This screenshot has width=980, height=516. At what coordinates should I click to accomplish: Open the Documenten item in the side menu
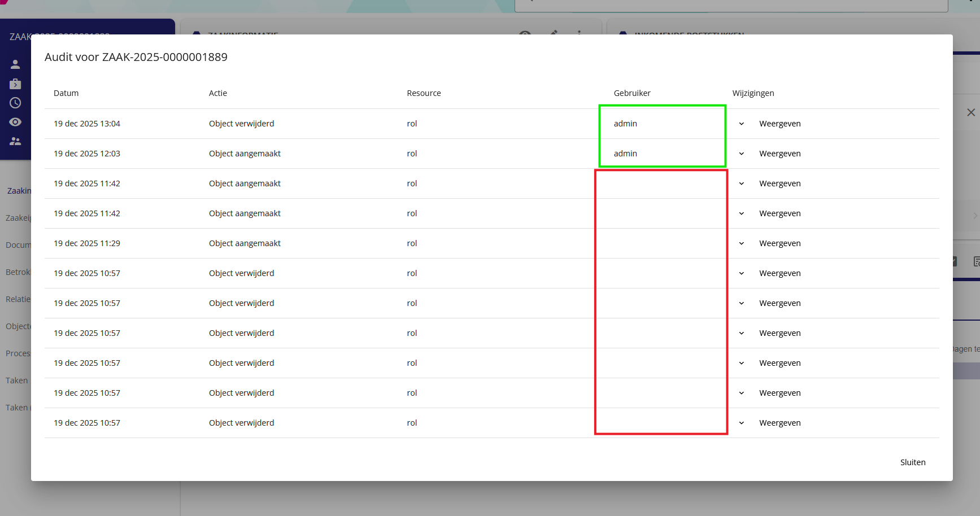[x=18, y=245]
